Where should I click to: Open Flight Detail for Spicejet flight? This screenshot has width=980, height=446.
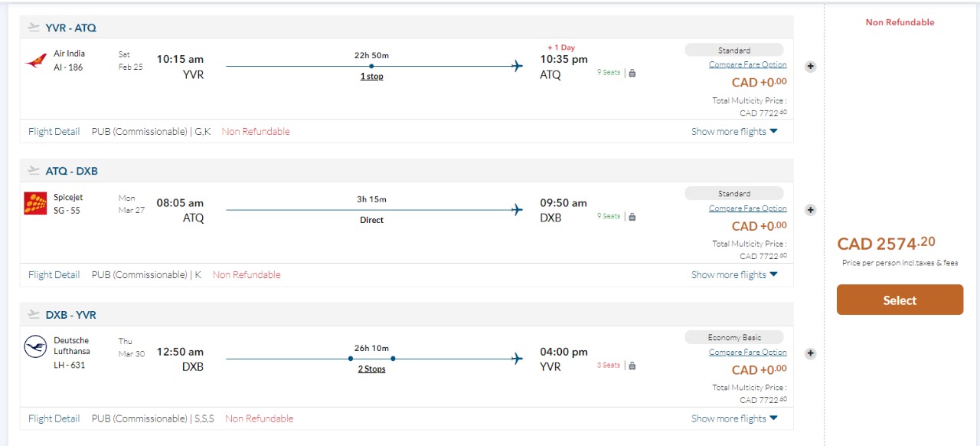(54, 274)
